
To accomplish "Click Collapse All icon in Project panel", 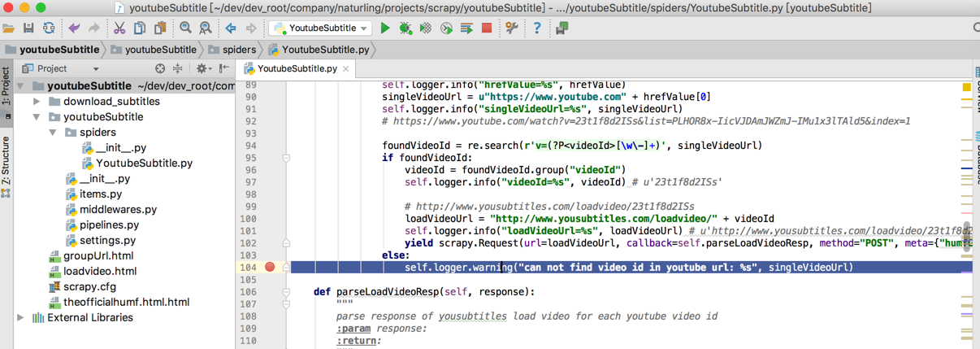I will tap(178, 69).
